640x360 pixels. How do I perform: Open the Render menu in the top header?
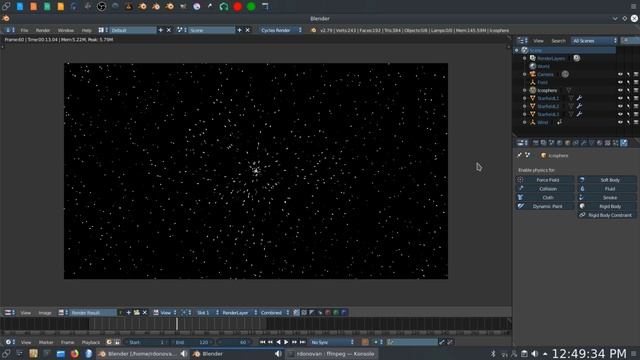point(43,30)
